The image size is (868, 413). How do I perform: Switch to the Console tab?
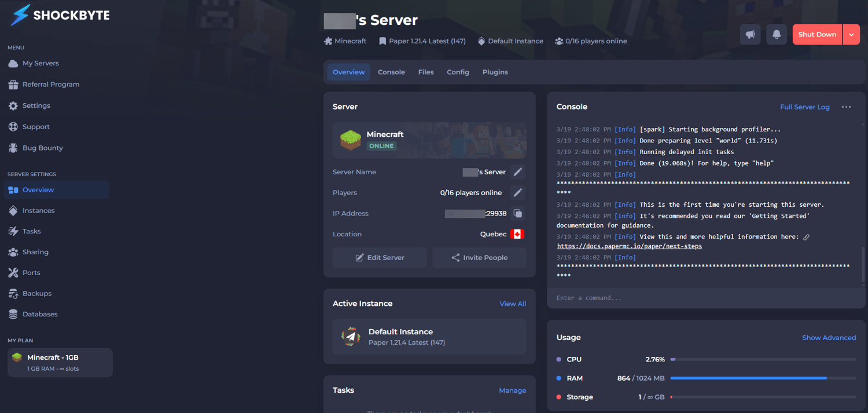click(391, 72)
